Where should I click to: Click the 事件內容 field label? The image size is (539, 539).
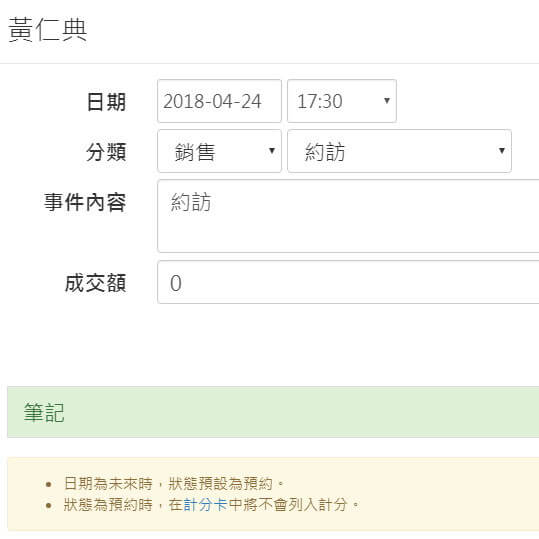(x=85, y=202)
